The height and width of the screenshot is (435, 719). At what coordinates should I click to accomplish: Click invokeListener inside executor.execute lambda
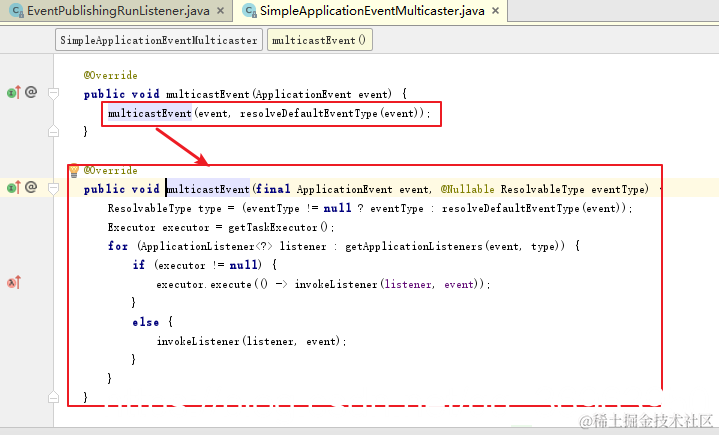click(336, 284)
